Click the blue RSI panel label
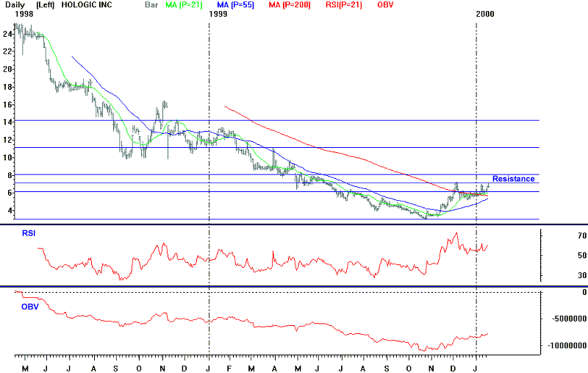This screenshot has height=373, width=588. click(29, 233)
